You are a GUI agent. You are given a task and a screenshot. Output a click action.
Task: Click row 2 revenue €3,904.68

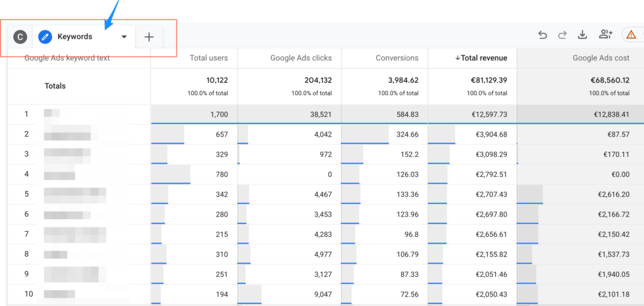491,135
